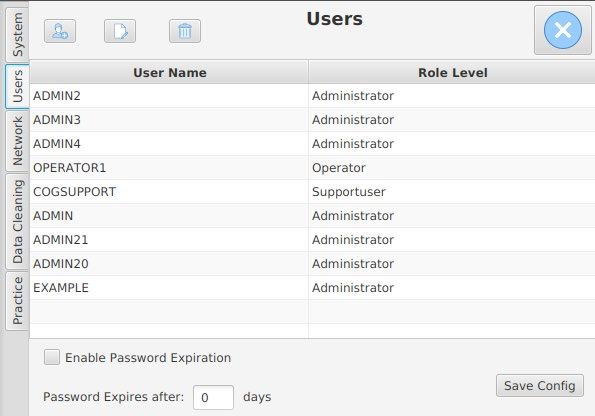Click the password expiry days field
The width and height of the screenshot is (595, 416).
coord(213,397)
